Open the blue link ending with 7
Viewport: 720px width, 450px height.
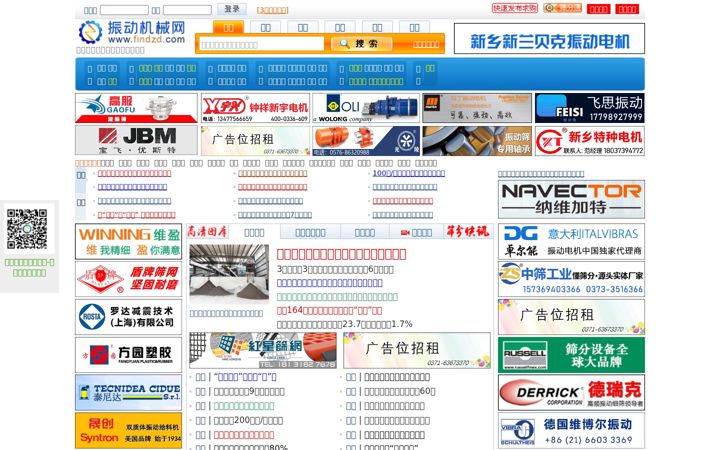pyautogui.click(x=275, y=214)
